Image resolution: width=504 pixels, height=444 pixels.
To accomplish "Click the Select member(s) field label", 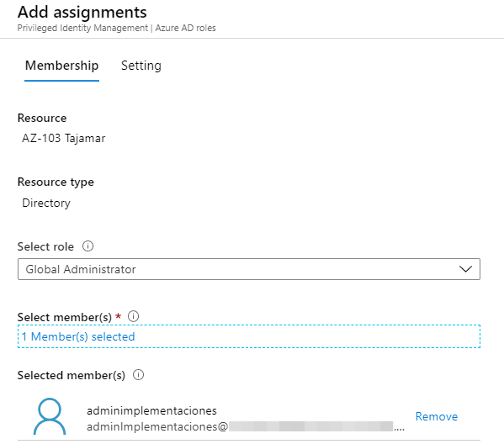I will coord(64,317).
